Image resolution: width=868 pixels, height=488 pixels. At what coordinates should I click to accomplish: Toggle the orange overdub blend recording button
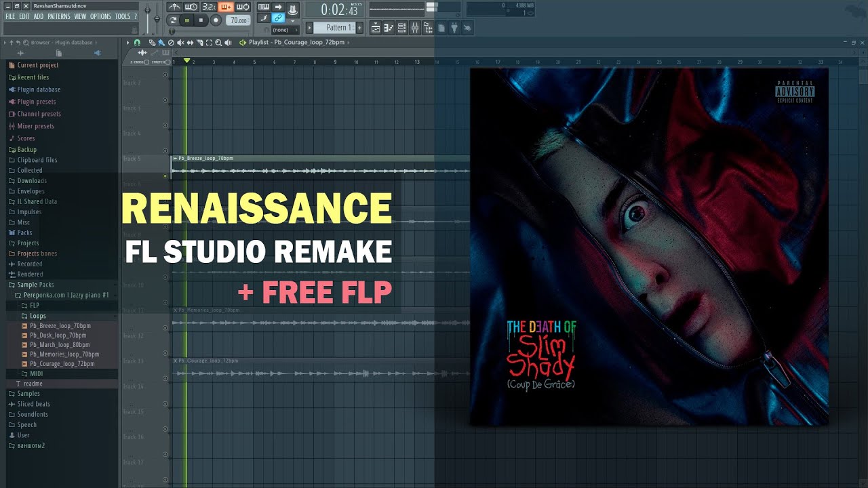point(226,7)
